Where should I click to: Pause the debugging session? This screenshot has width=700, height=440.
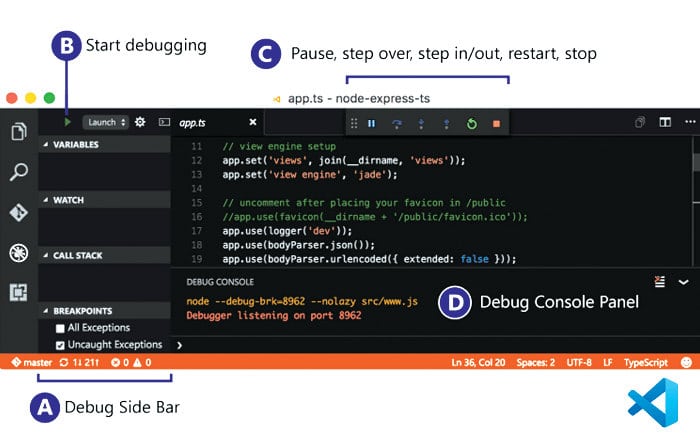(x=371, y=123)
